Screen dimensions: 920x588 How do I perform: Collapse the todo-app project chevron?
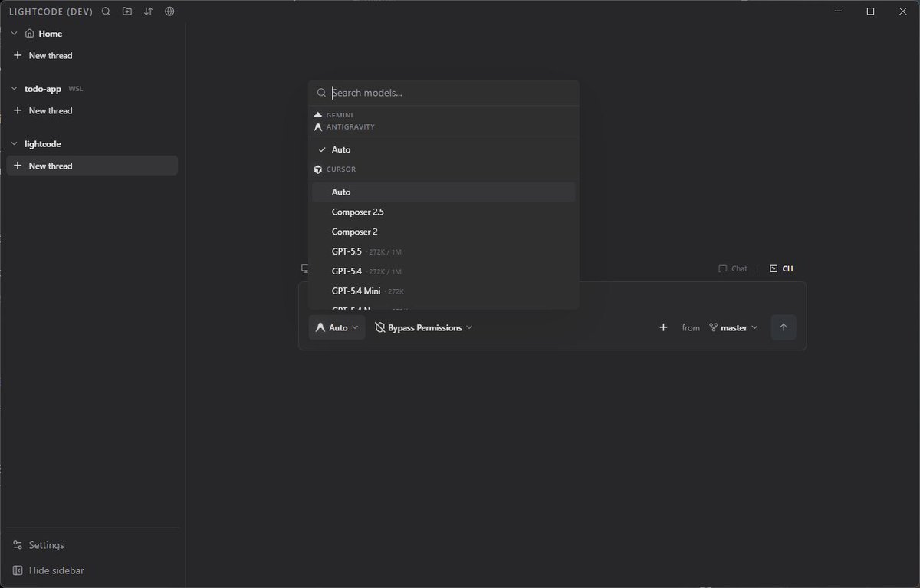click(14, 89)
